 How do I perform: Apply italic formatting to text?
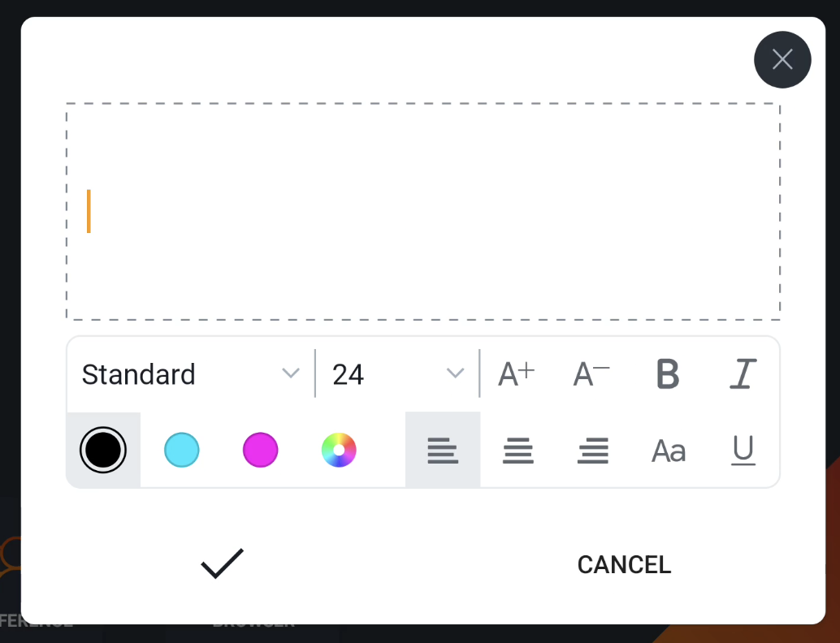pyautogui.click(x=742, y=373)
